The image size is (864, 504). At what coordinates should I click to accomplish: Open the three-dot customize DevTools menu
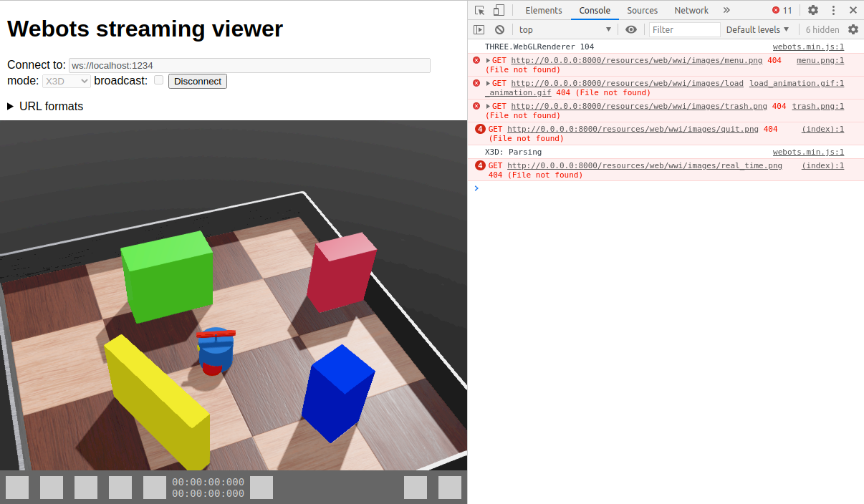tap(833, 10)
